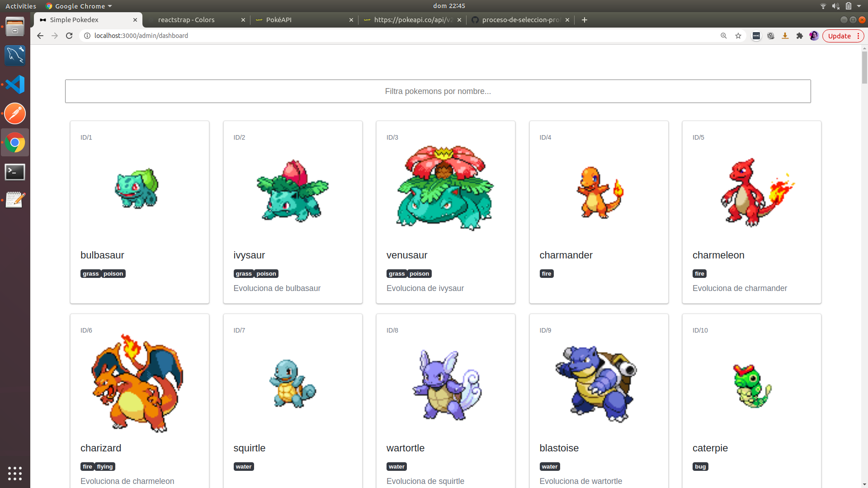Click the page vertical scrollbar thumb
The image size is (868, 488).
864,67
